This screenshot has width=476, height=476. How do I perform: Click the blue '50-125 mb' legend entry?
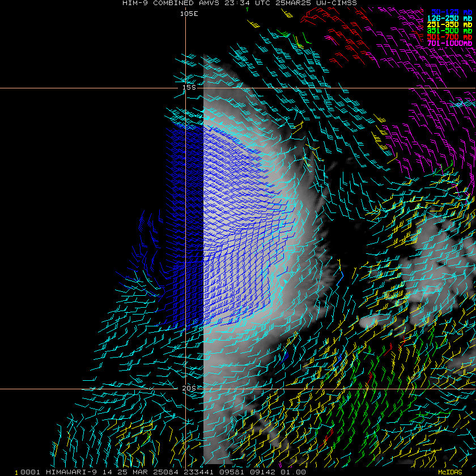(x=452, y=12)
